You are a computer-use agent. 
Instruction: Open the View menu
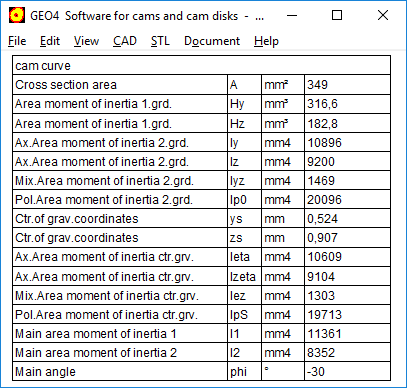pos(86,41)
